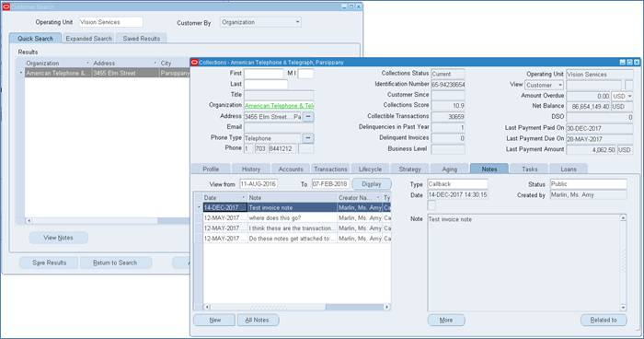Screen dimensions: 644x339
Task: Open Saved Results tab in Customer Search
Action: click(x=142, y=39)
